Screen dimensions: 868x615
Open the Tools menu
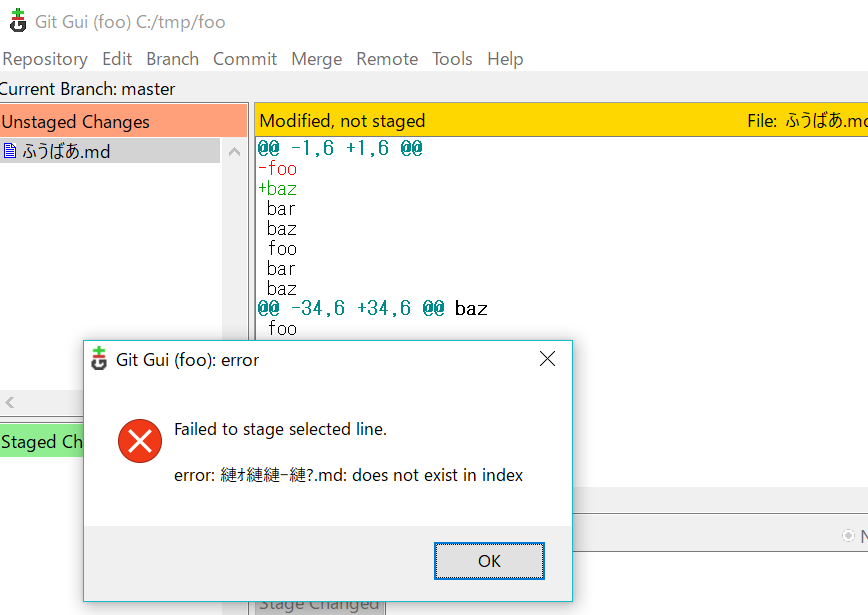point(452,59)
